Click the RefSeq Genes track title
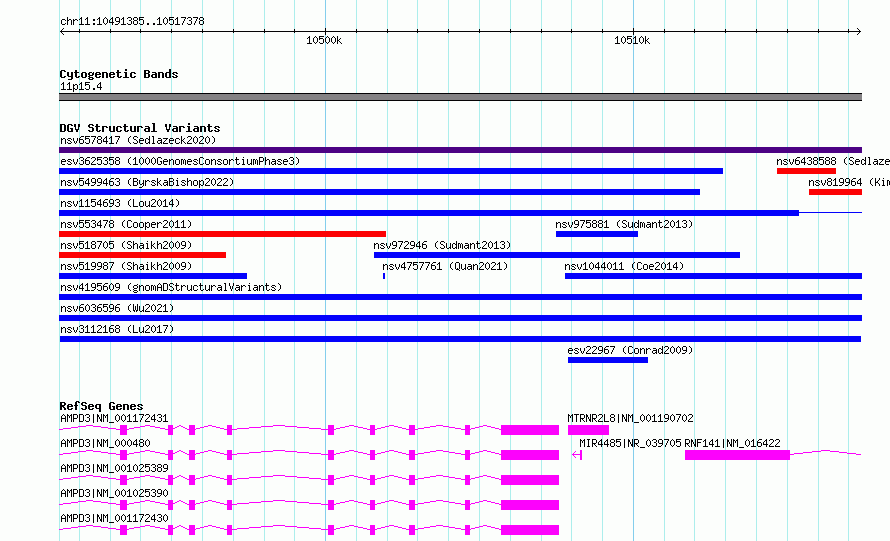 (101, 406)
